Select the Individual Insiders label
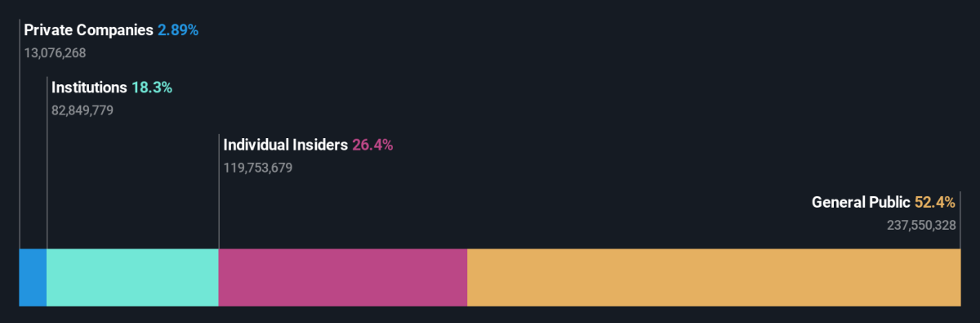The width and height of the screenshot is (980, 323). (x=286, y=145)
